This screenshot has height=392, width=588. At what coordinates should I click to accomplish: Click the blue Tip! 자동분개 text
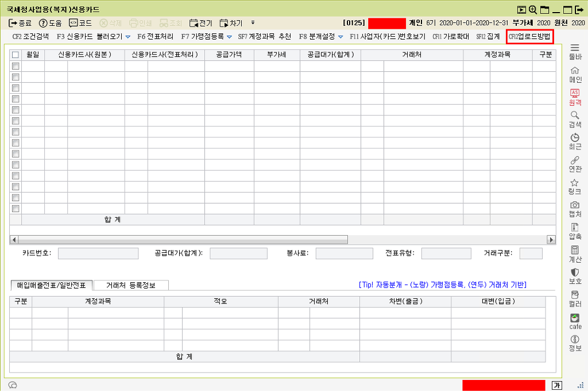point(443,285)
